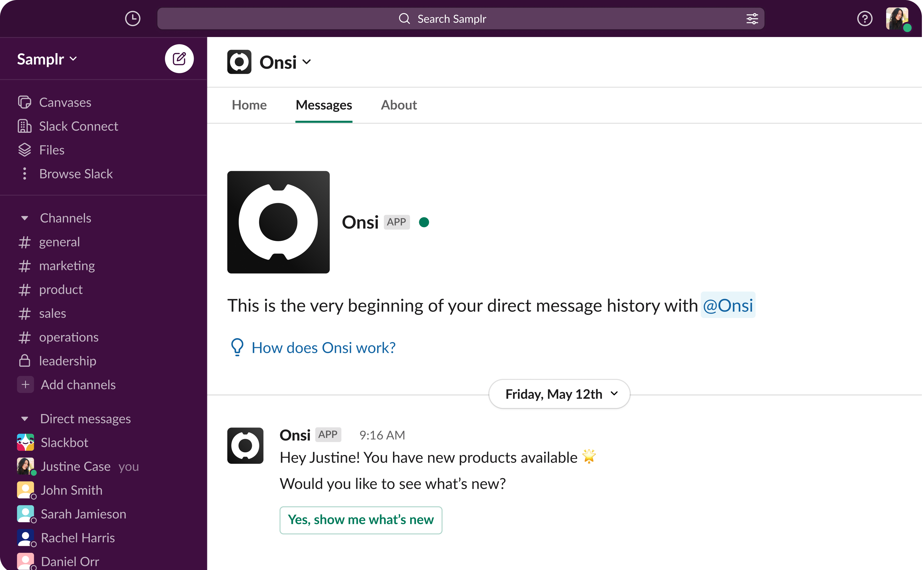This screenshot has width=924, height=570.
Task: Click Rachel Harris's avatar icon
Action: (26, 538)
